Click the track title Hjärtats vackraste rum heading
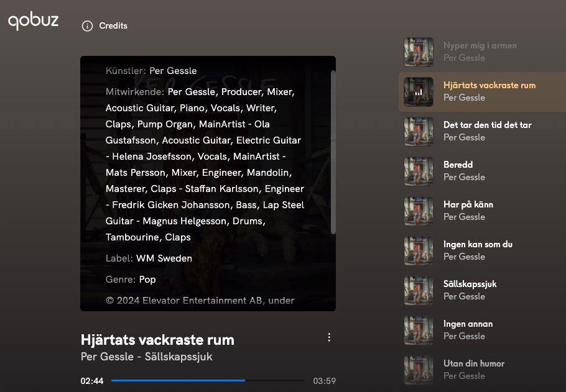Viewport: 566px width, 392px height. click(x=157, y=340)
